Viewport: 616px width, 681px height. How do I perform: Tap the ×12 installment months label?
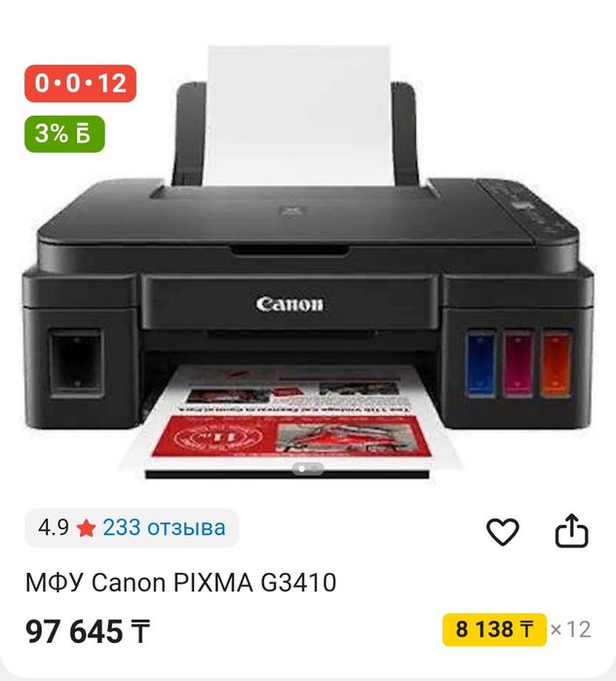pyautogui.click(x=570, y=629)
